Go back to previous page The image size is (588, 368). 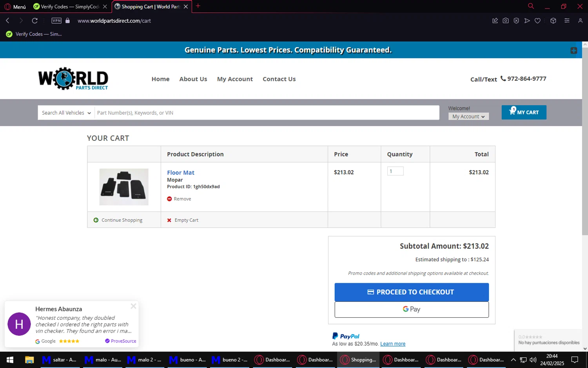pyautogui.click(x=7, y=20)
